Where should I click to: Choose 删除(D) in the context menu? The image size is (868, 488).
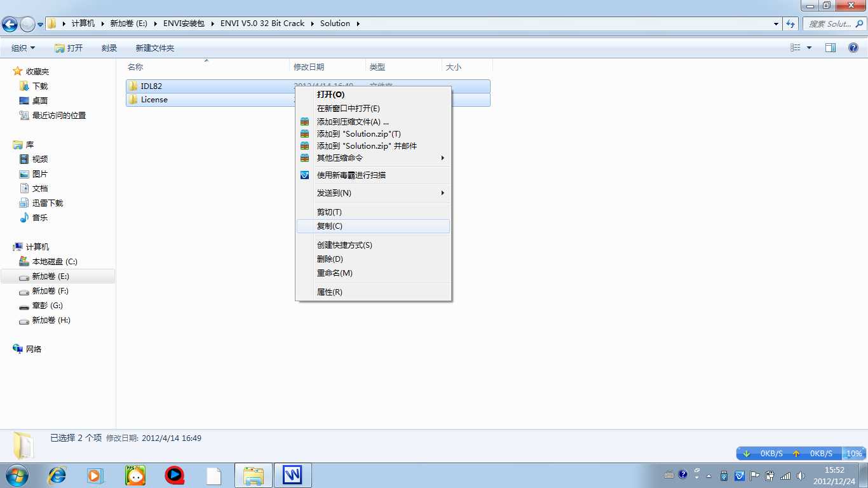374,259
